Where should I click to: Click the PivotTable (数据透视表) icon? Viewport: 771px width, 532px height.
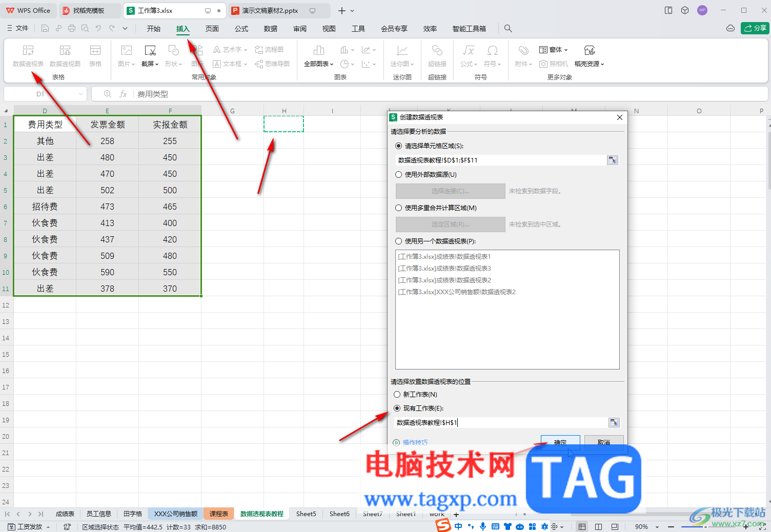tap(28, 55)
